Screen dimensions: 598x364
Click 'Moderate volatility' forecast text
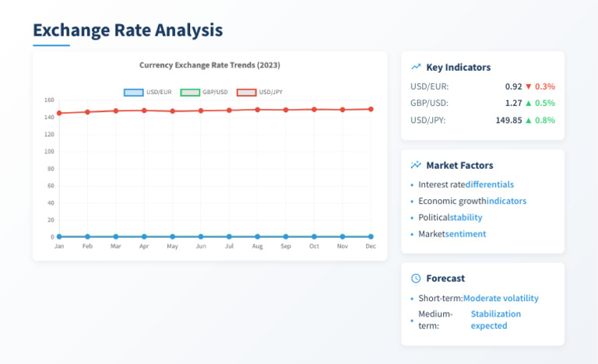(x=501, y=298)
